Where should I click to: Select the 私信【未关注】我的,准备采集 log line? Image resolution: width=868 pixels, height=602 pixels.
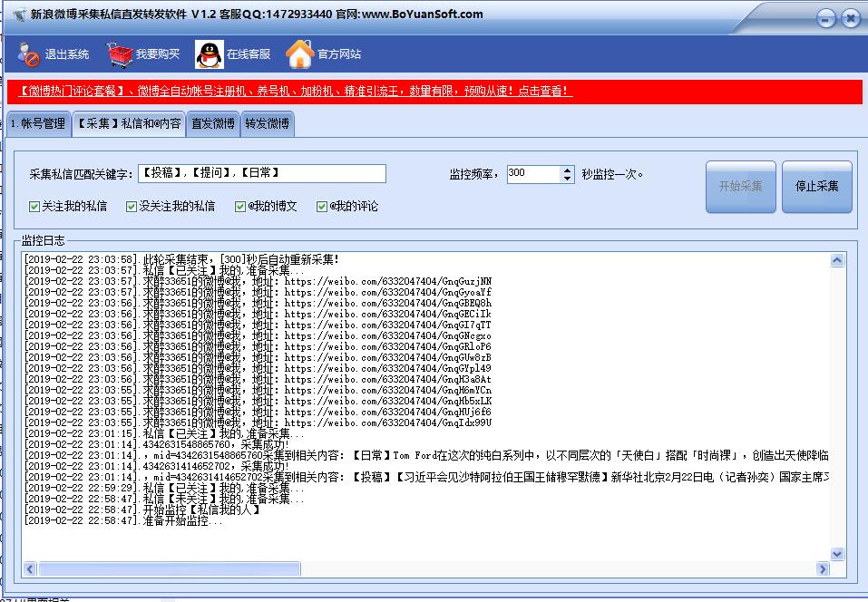[x=164, y=499]
